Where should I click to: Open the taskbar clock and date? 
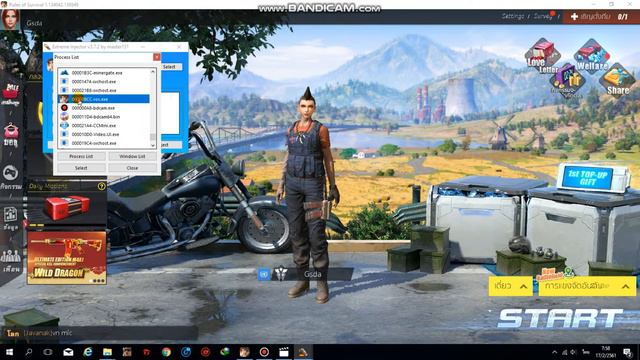pyautogui.click(x=606, y=352)
